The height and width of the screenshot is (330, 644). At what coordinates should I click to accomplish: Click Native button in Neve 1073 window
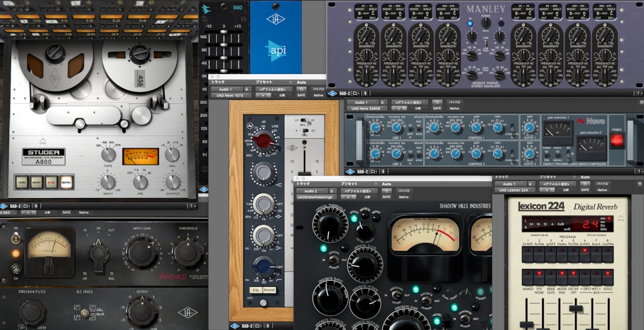pos(318,96)
